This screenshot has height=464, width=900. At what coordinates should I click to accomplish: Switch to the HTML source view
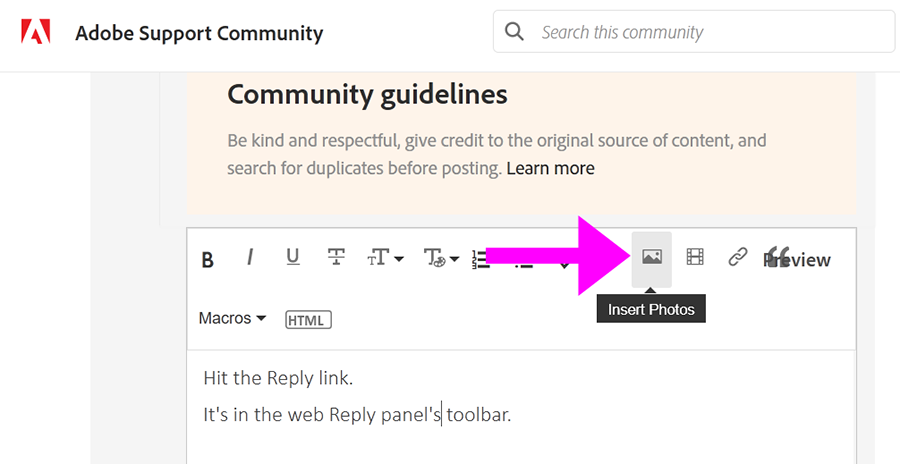(x=308, y=320)
